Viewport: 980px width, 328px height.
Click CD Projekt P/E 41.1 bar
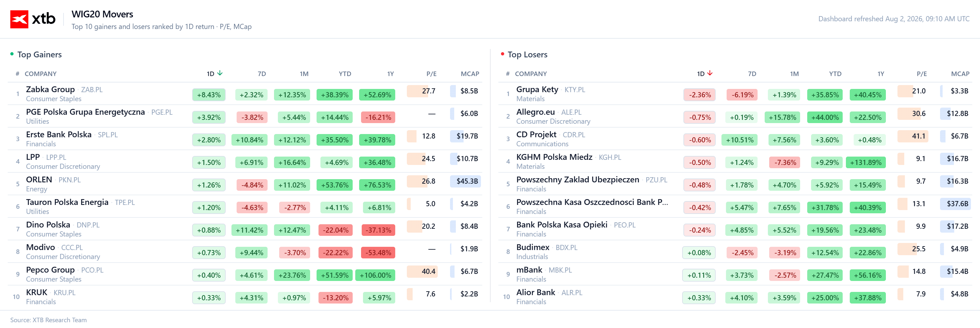tap(913, 136)
